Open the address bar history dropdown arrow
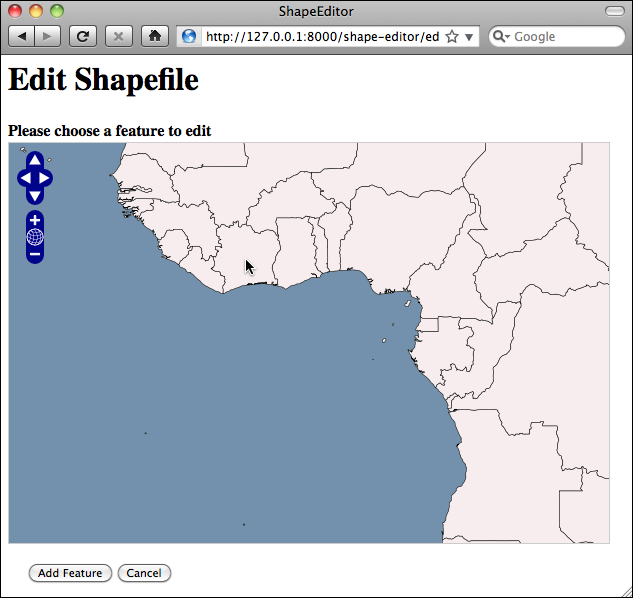 pos(469,37)
